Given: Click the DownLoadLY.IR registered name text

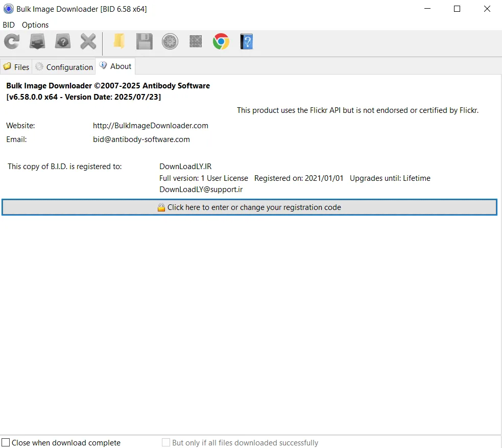Looking at the screenshot, I should click(x=185, y=167).
